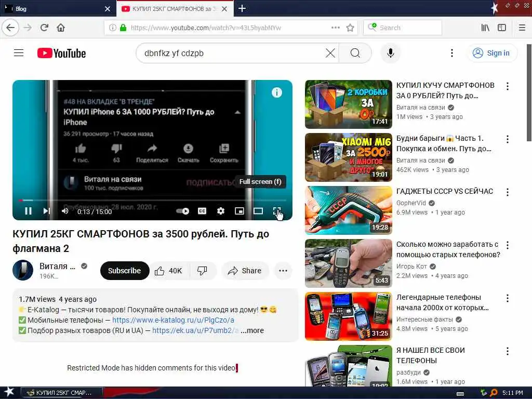Open YouTube settings three-dot menu
The image size is (532, 399).
click(x=451, y=53)
